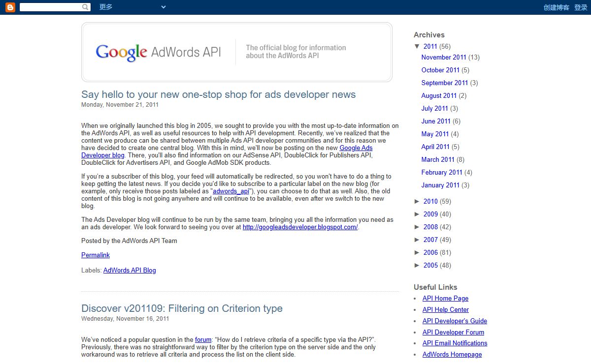Click the 登录 sign-in link
The height and width of the screenshot is (364, 591).
point(581,7)
